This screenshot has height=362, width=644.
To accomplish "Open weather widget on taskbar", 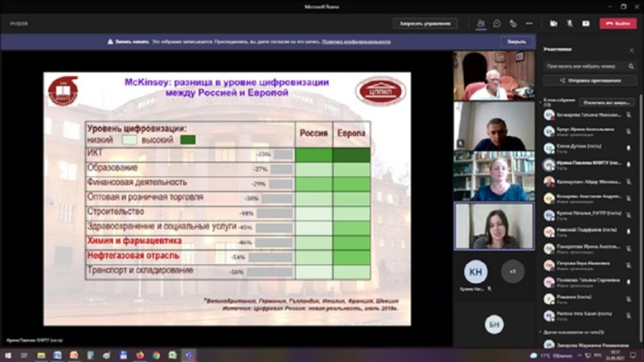I will coord(551,355).
